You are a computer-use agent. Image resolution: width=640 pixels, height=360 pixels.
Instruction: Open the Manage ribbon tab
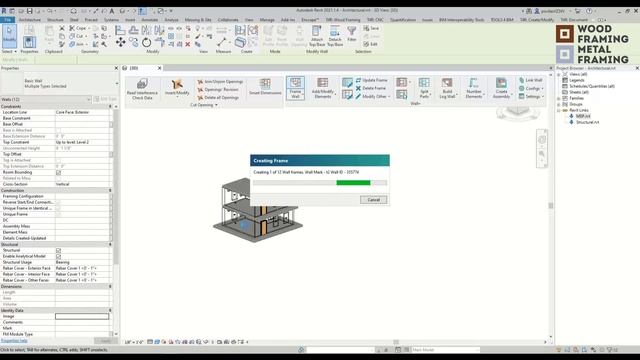[267, 20]
